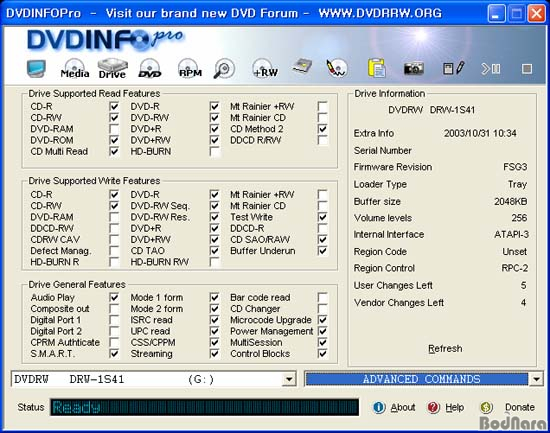Toggle the CD Multi Read checkbox

coord(114,151)
